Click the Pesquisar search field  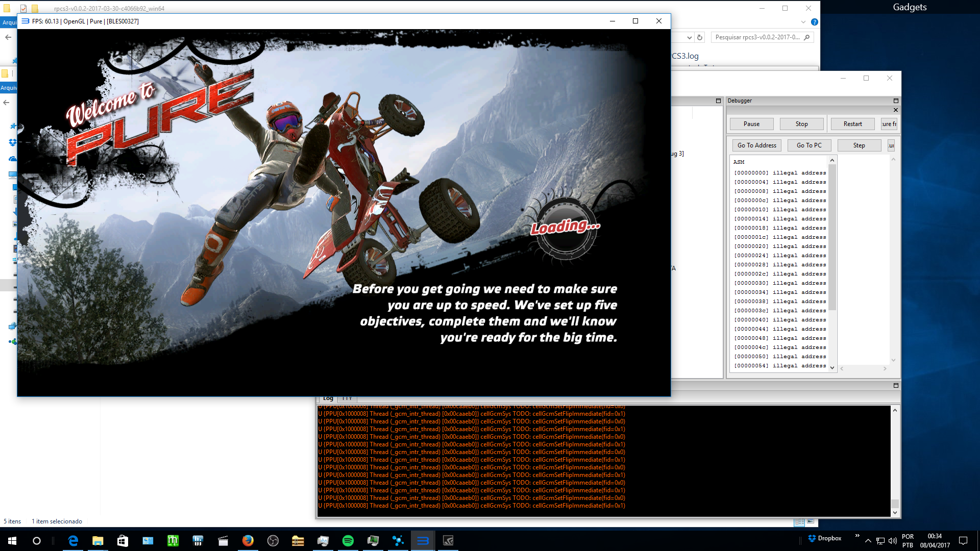tap(757, 37)
